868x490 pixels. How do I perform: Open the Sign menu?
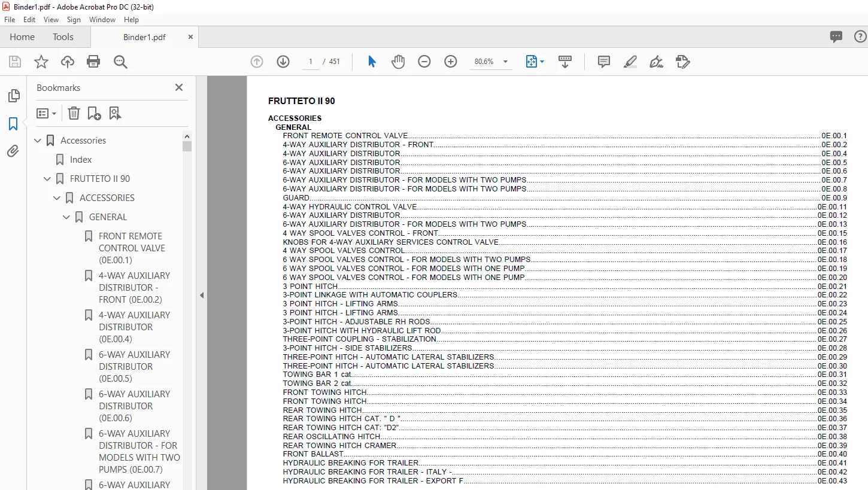coord(74,20)
